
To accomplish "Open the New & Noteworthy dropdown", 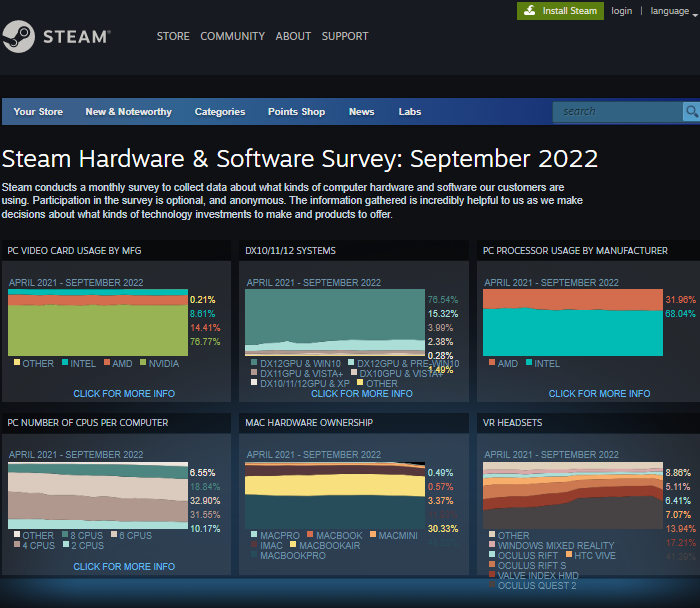I will click(x=128, y=112).
